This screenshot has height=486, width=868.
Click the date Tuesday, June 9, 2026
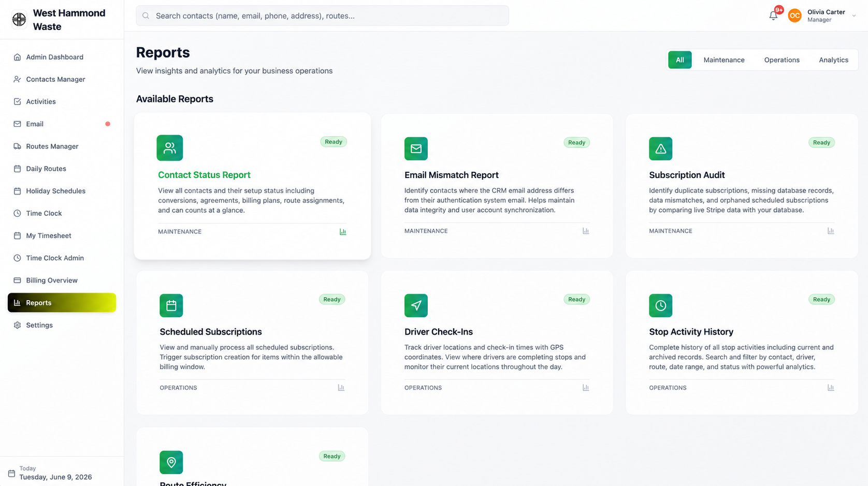pyautogui.click(x=56, y=477)
